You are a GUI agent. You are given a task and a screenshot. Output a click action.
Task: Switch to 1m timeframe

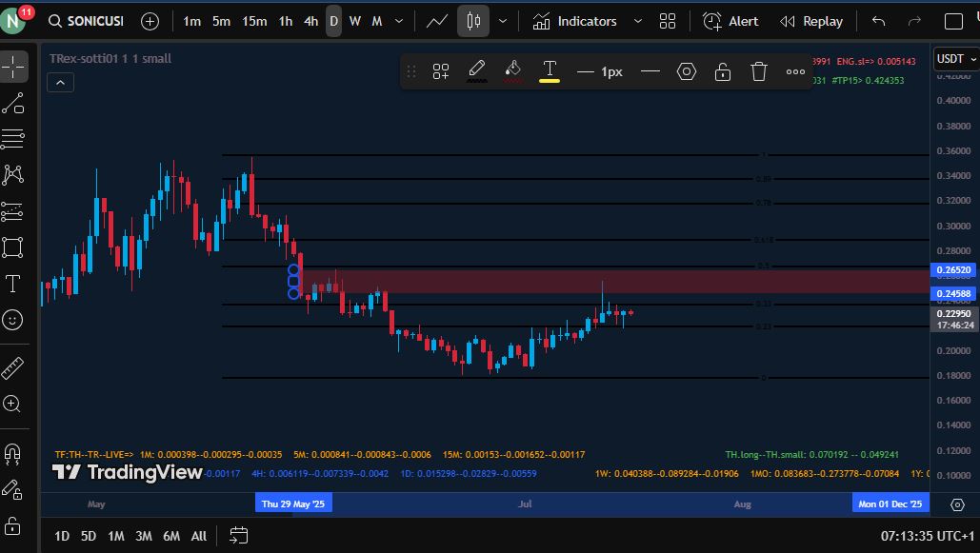(x=191, y=21)
